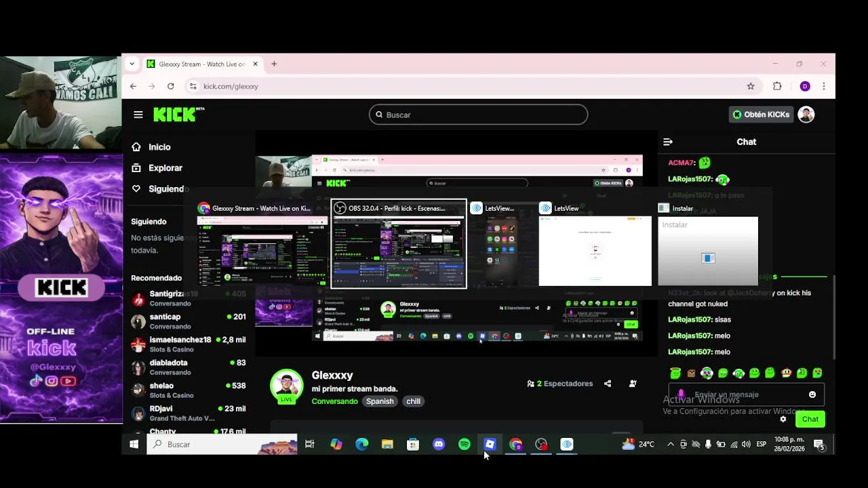This screenshot has height=488, width=868.
Task: Open the Chrome three-dot menu
Action: point(824,86)
